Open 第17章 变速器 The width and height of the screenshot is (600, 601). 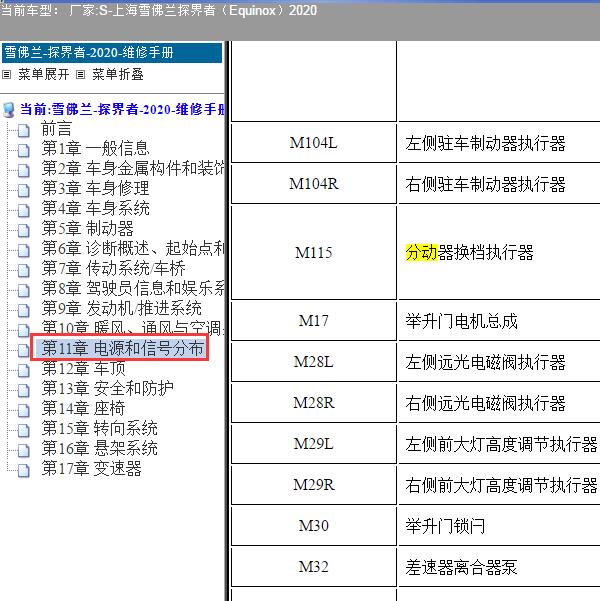(x=91, y=468)
